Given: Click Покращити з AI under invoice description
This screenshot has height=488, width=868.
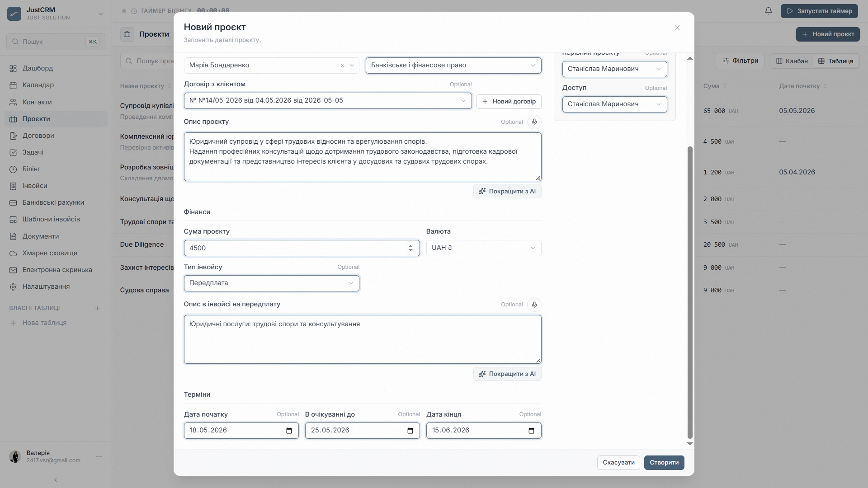Looking at the screenshot, I should 507,374.
